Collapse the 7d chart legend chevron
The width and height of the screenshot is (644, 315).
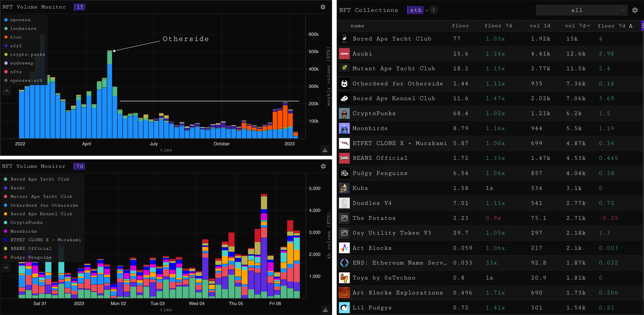click(x=7, y=268)
